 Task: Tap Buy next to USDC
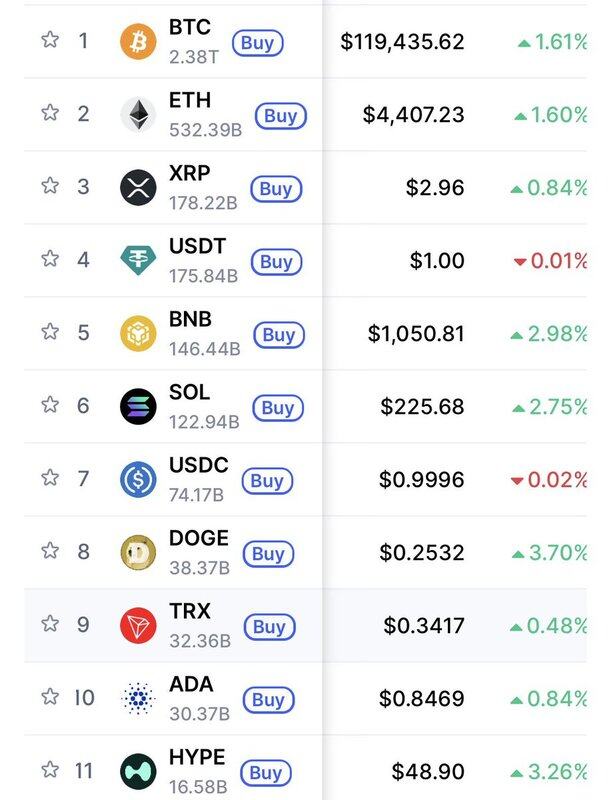pos(267,481)
